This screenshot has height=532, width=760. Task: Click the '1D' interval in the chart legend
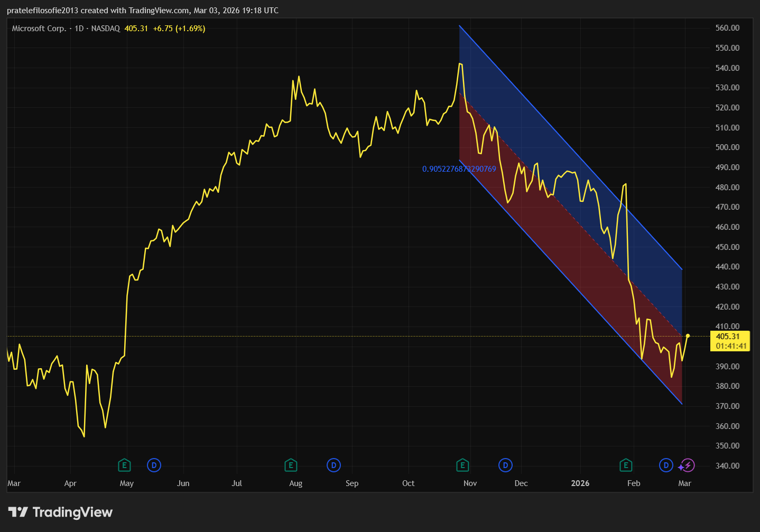[79, 29]
